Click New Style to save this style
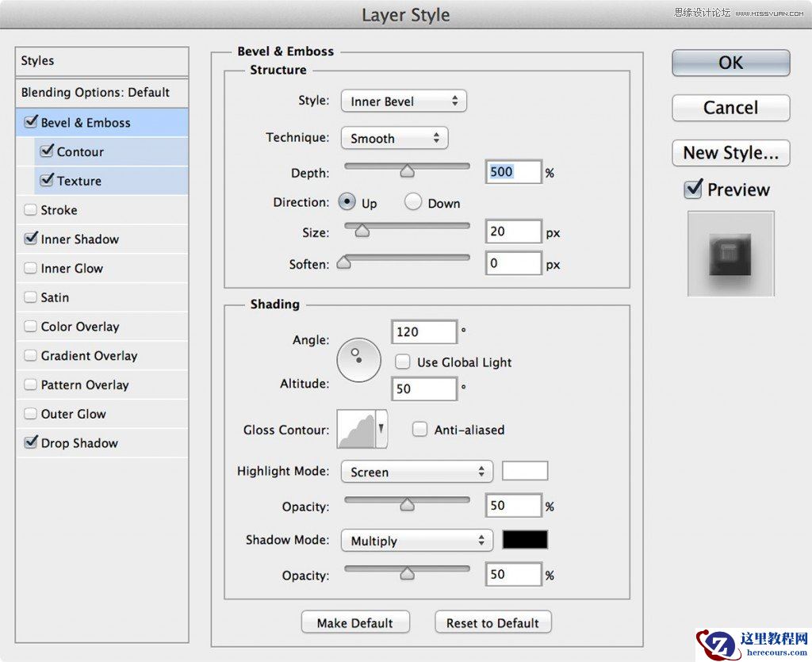Viewport: 812px width, 662px height. click(x=730, y=152)
